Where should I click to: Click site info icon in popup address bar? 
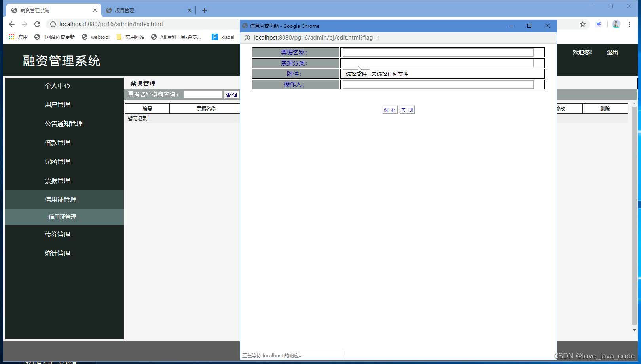tap(247, 38)
